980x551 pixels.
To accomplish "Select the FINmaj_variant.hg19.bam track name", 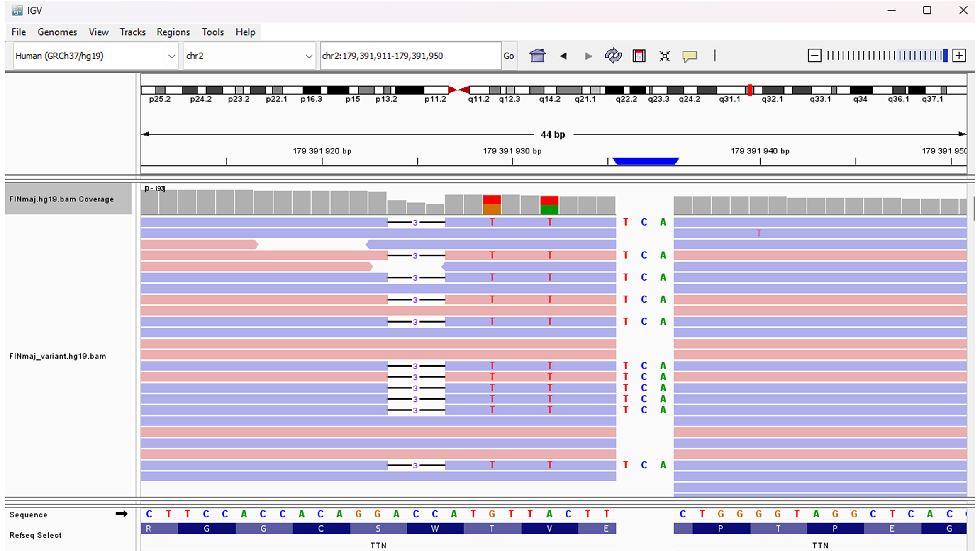I will click(58, 356).
